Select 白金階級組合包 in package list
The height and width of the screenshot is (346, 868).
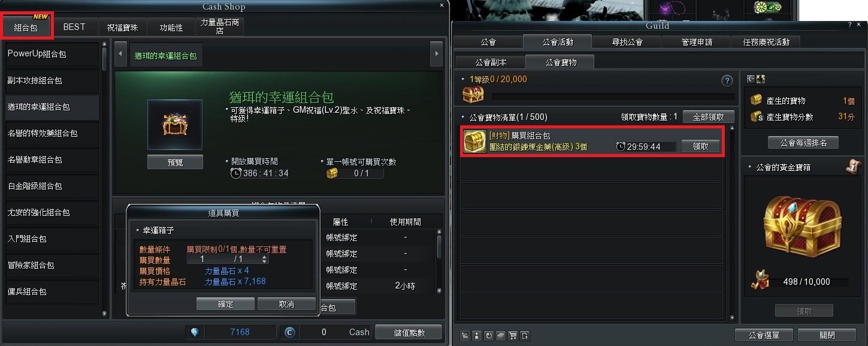click(x=52, y=186)
